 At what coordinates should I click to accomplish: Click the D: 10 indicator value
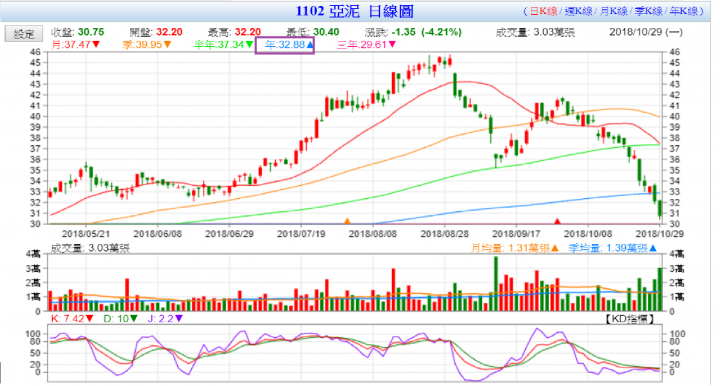click(120, 318)
